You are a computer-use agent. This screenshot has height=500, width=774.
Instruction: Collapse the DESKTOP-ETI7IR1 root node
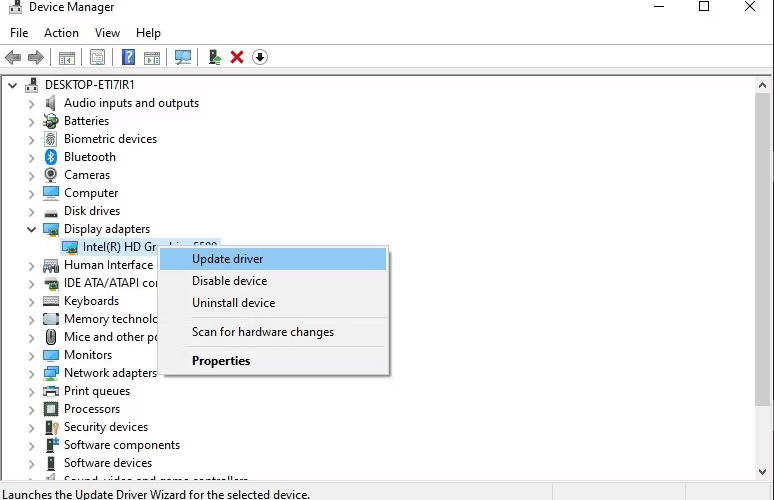pyautogui.click(x=13, y=85)
